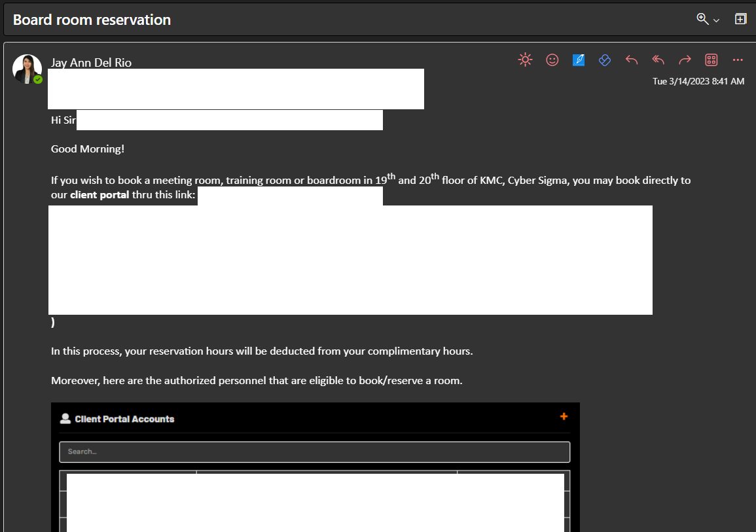The height and width of the screenshot is (532, 756).
Task: Focus the Client Portal Accounts search field
Action: tap(314, 452)
